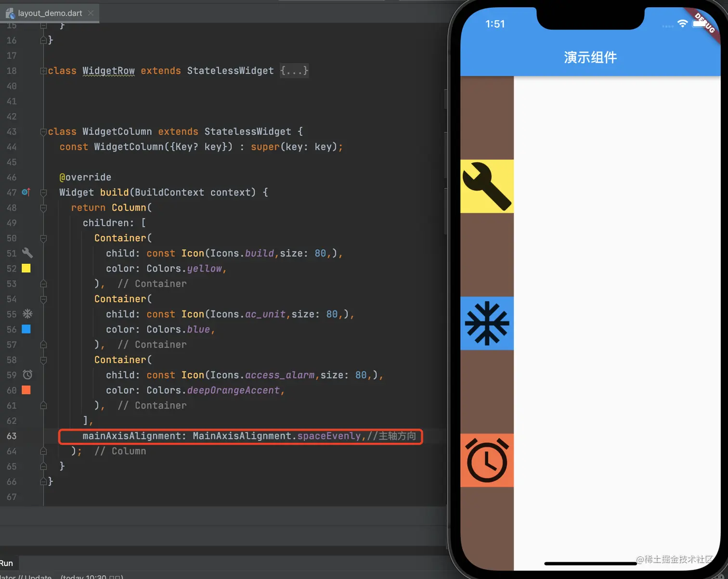This screenshot has width=728, height=579.
Task: Click the @override annotation on line 46
Action: tap(85, 177)
